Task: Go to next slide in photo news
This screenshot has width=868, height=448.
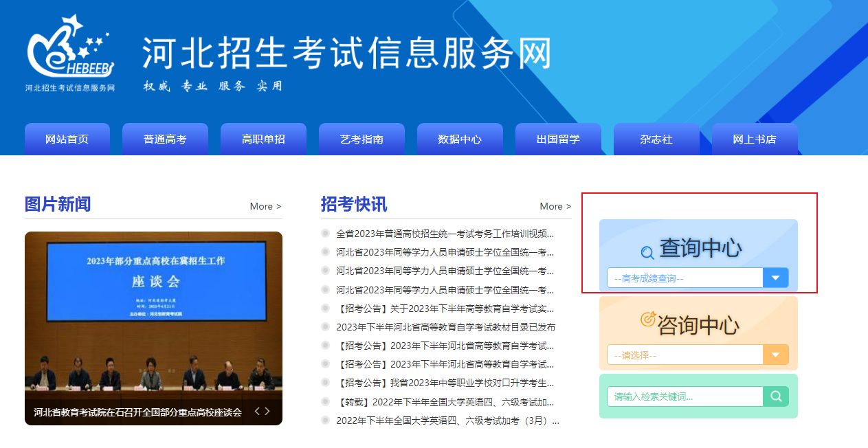Action: pyautogui.click(x=267, y=411)
